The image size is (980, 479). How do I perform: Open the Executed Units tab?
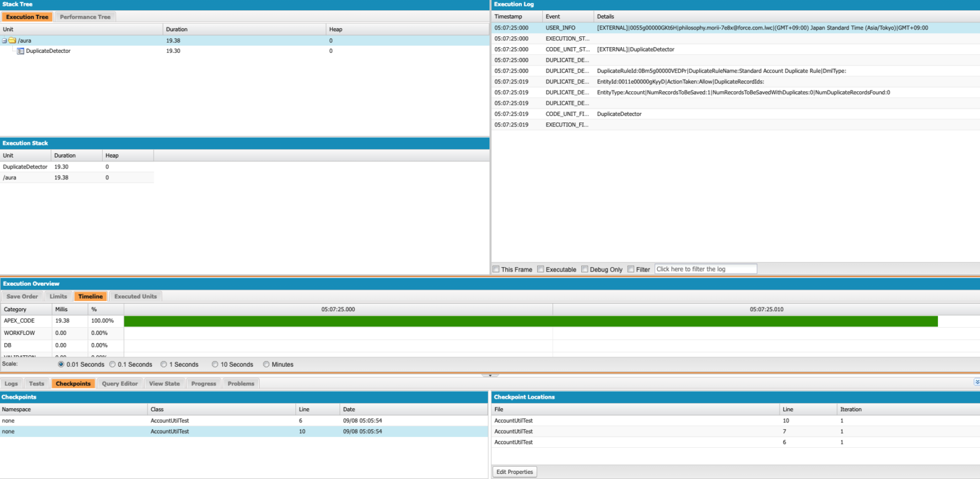(x=135, y=296)
